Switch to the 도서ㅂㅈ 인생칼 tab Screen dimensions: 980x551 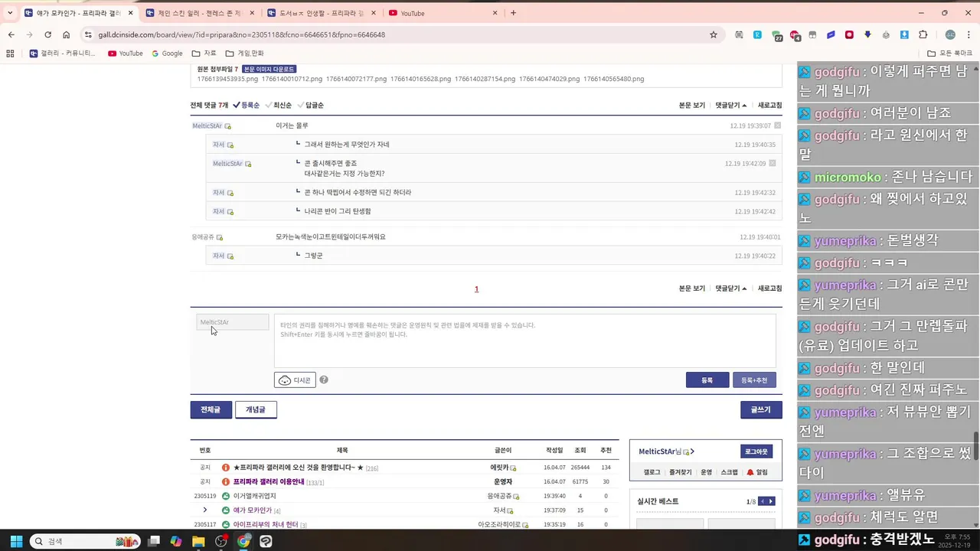(321, 13)
